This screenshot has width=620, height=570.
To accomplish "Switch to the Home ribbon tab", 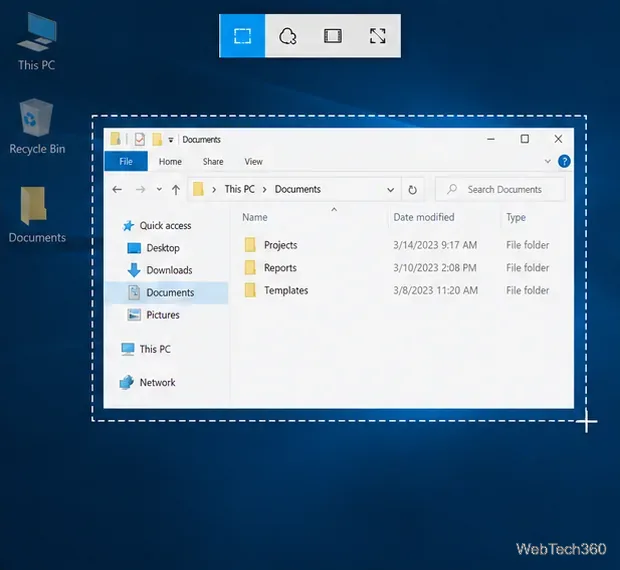I will (x=170, y=161).
